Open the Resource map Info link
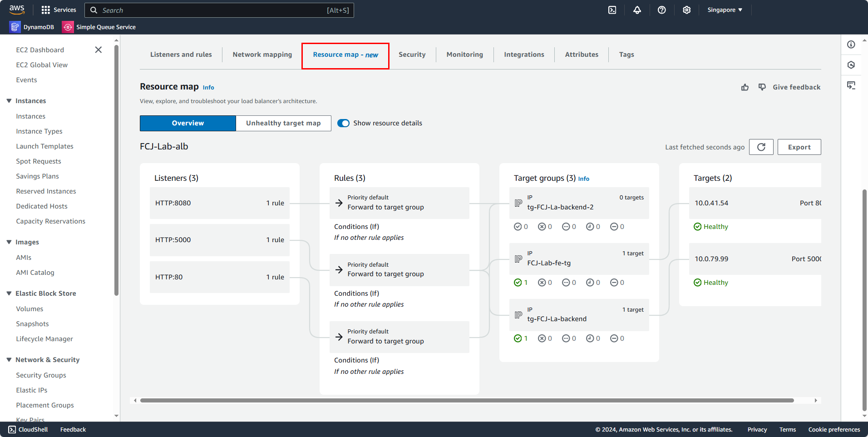868x437 pixels. (x=208, y=88)
